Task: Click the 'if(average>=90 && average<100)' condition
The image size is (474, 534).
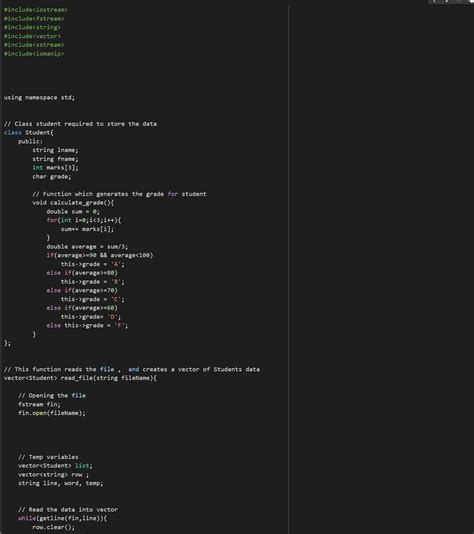Action: point(100,255)
